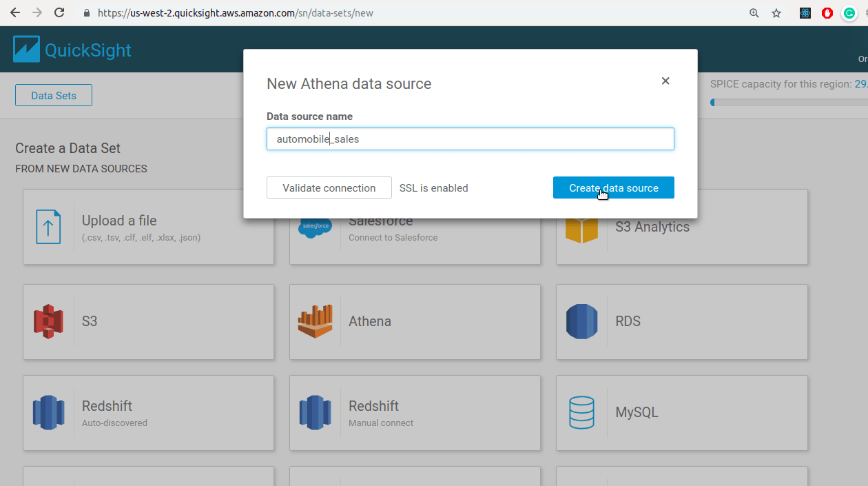
Task: Click the Data source name field
Action: coord(470,139)
